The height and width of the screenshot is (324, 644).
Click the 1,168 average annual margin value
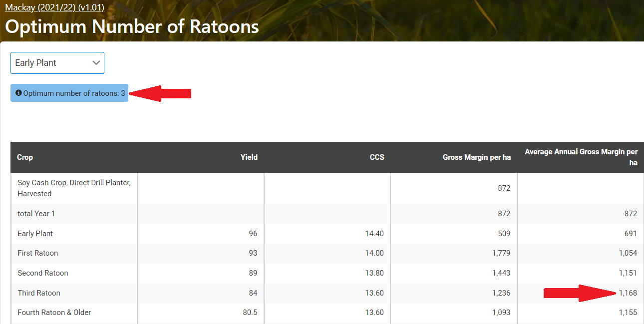(628, 293)
